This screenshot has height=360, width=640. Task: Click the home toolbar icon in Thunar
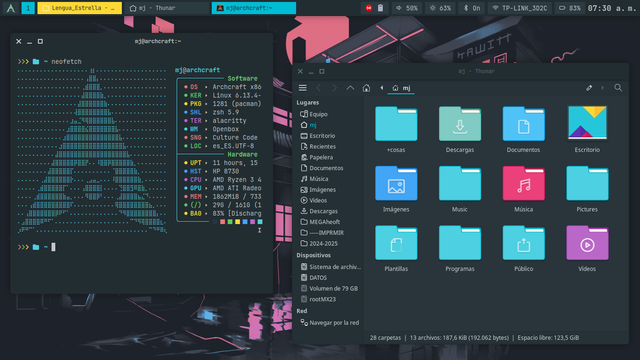367,88
